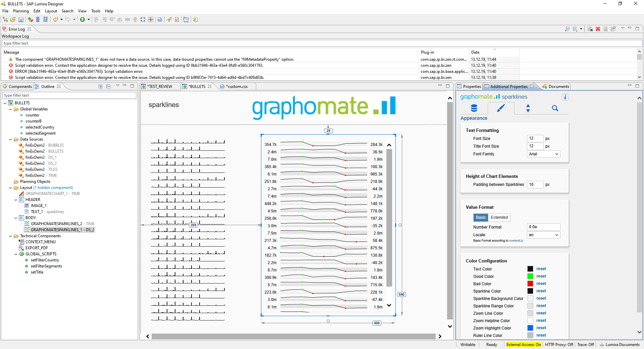The width and height of the screenshot is (644, 349).
Task: Save the application with the floppy icon
Action: 21,19
